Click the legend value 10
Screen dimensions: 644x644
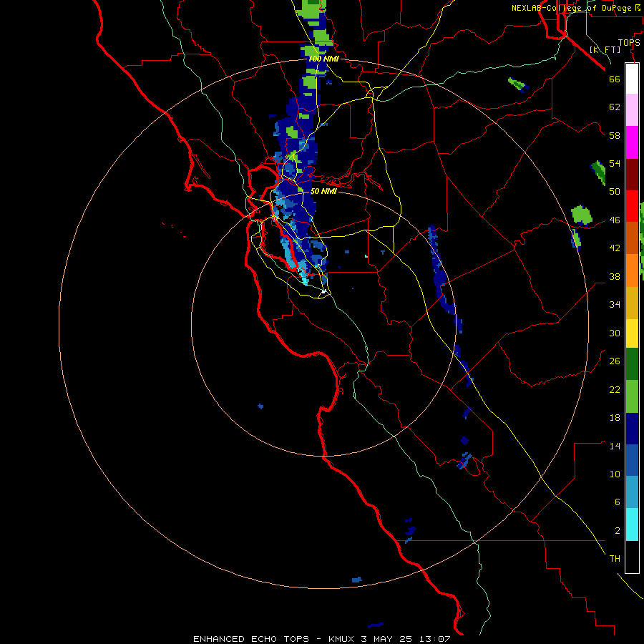(x=615, y=474)
